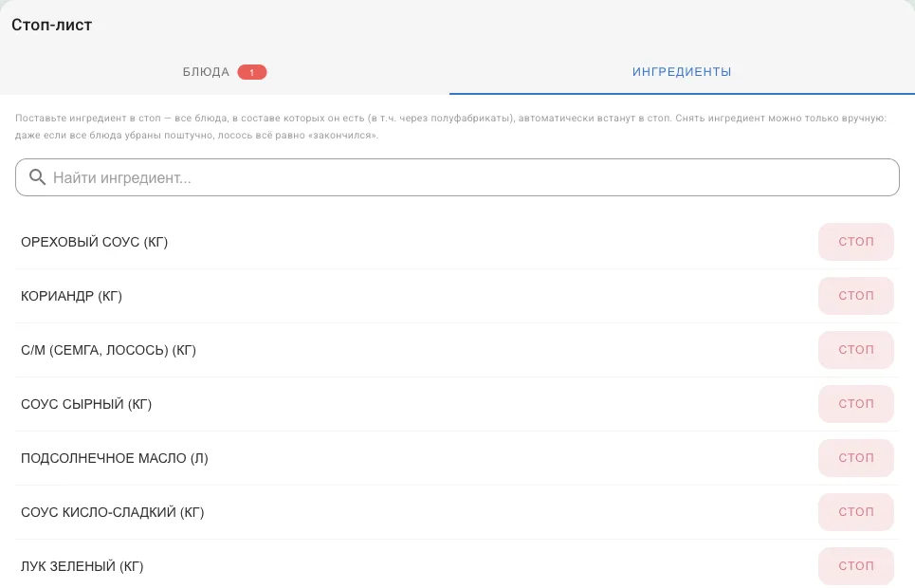915x588 pixels.
Task: Select the ОРЕХОВЫЙ СОУС (КГ) row text
Action: coord(95,242)
